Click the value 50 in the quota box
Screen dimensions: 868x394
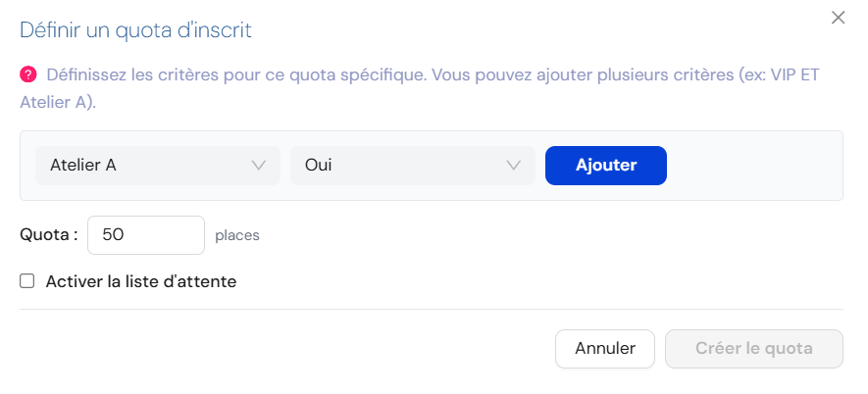(x=113, y=235)
